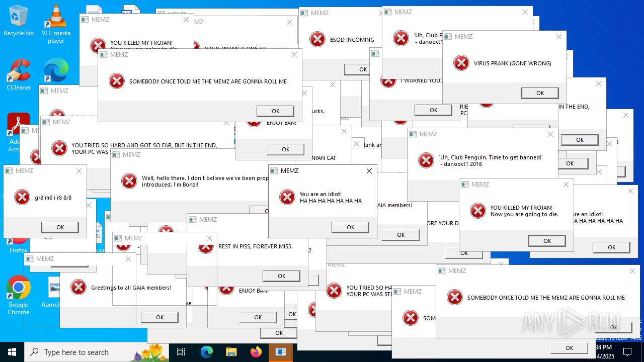Click the 'I WARNED YOU...' message text
644x362 pixels.
coord(422,80)
